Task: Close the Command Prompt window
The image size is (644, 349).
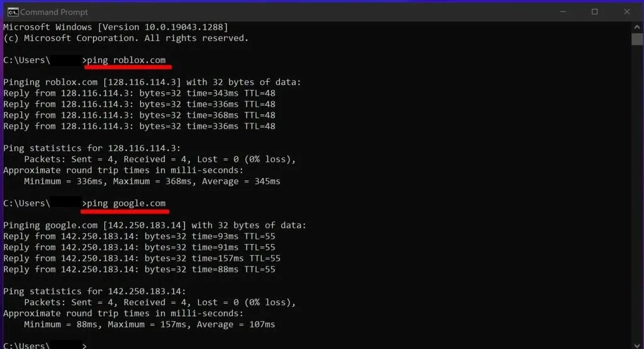Action: (627, 12)
